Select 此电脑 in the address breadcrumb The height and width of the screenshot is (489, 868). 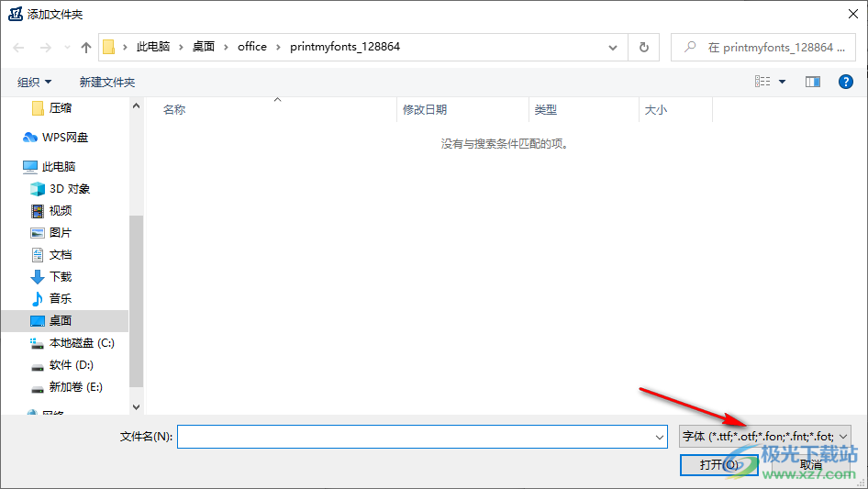coord(153,47)
